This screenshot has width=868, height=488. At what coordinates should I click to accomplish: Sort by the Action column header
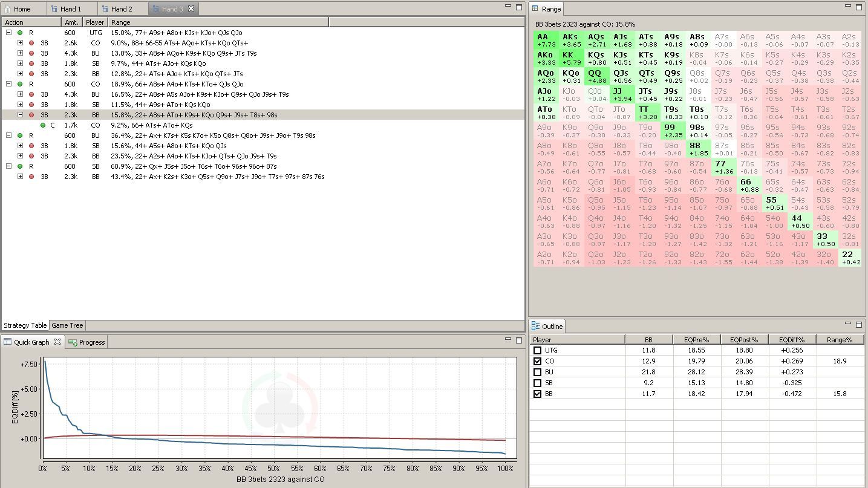(31, 22)
